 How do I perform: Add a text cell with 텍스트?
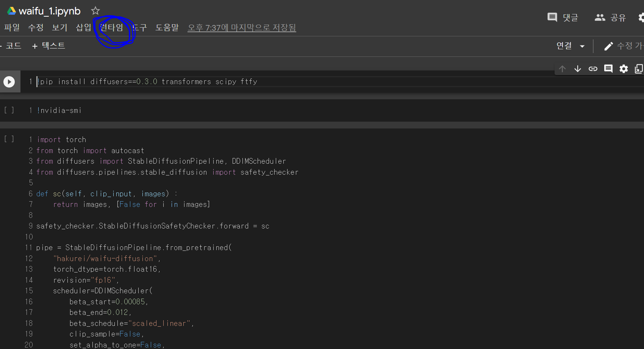(x=48, y=46)
